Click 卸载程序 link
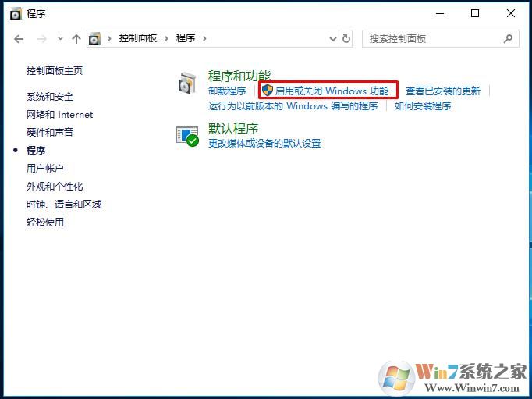The image size is (532, 399). point(227,91)
